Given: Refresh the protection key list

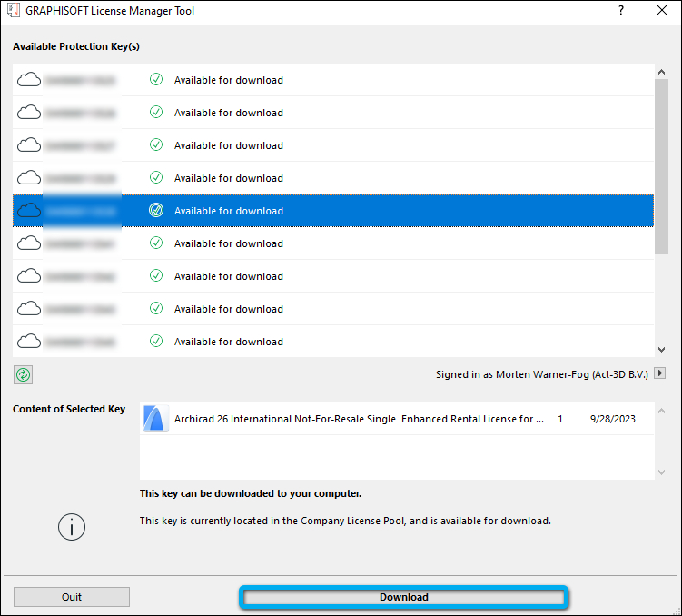Looking at the screenshot, I should pyautogui.click(x=23, y=374).
